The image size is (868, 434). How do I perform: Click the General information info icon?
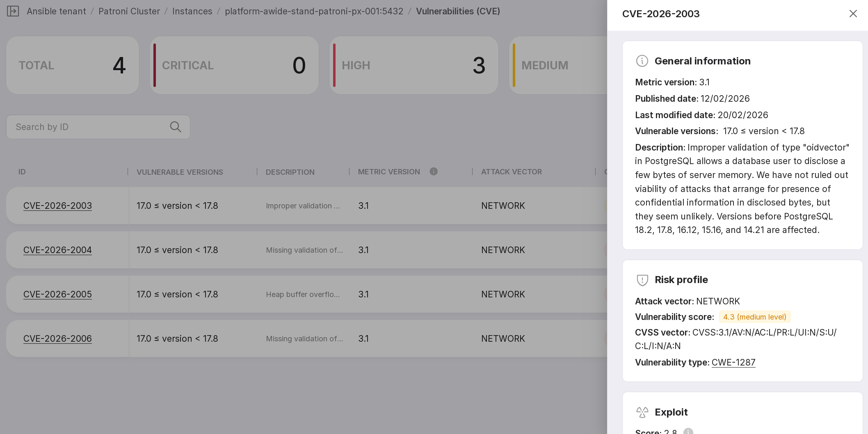(642, 61)
